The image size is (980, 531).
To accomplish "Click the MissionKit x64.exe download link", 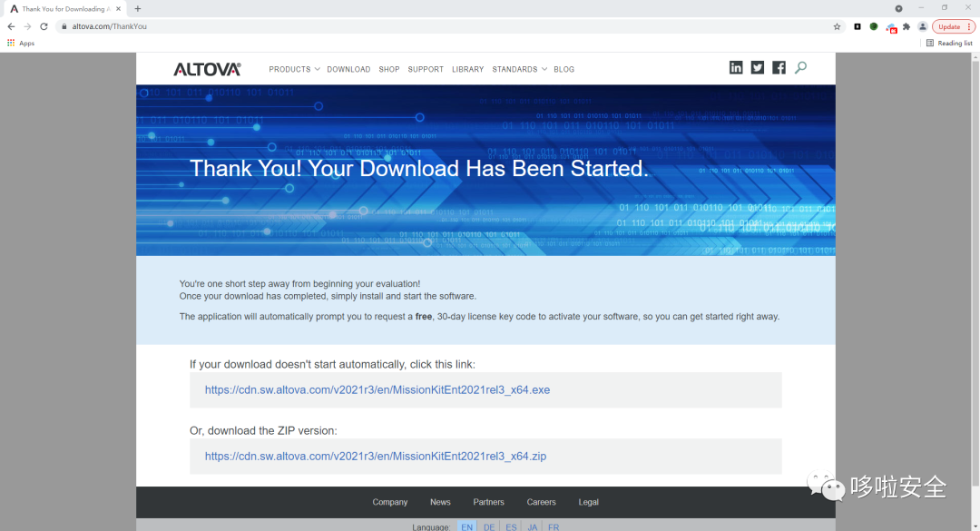I will 377,389.
